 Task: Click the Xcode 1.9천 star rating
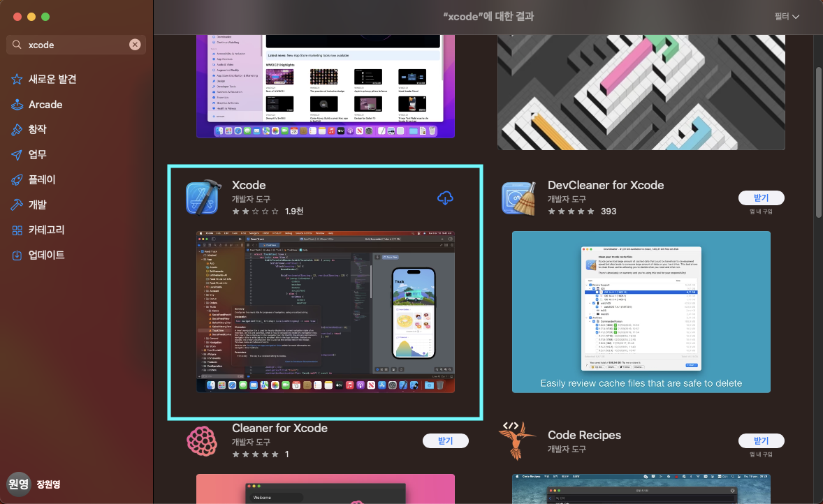[x=268, y=212]
